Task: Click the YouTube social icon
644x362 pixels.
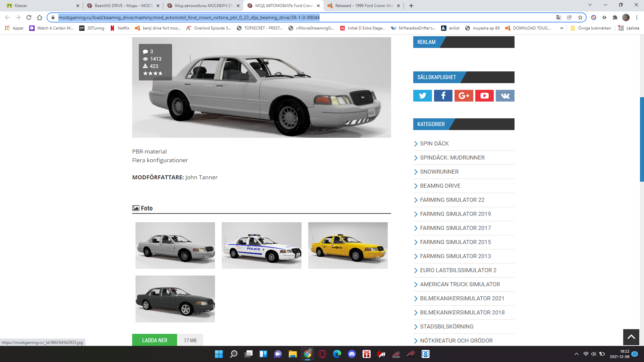Action: point(484,96)
